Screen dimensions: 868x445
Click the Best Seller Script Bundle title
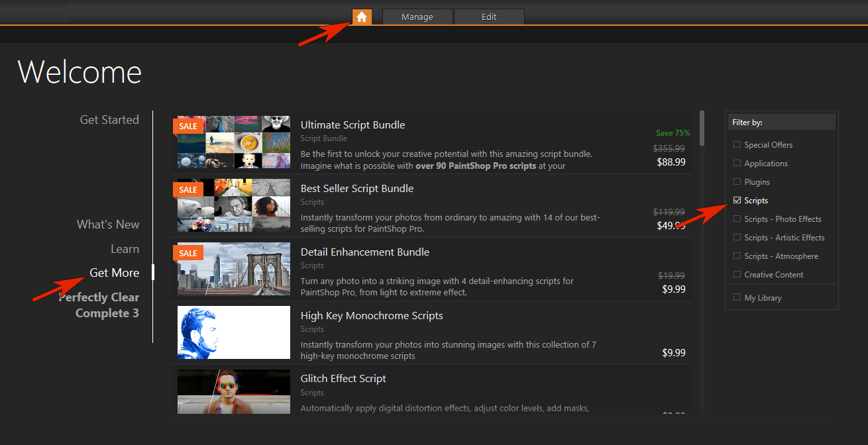[357, 189]
